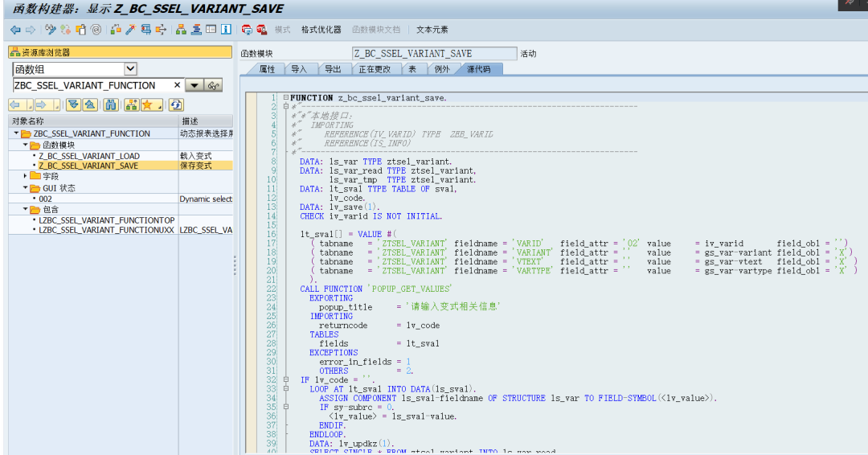Select Z_BC_SSEL_VARIANT_LOAD in the tree
The width and height of the screenshot is (868, 455).
coord(89,156)
